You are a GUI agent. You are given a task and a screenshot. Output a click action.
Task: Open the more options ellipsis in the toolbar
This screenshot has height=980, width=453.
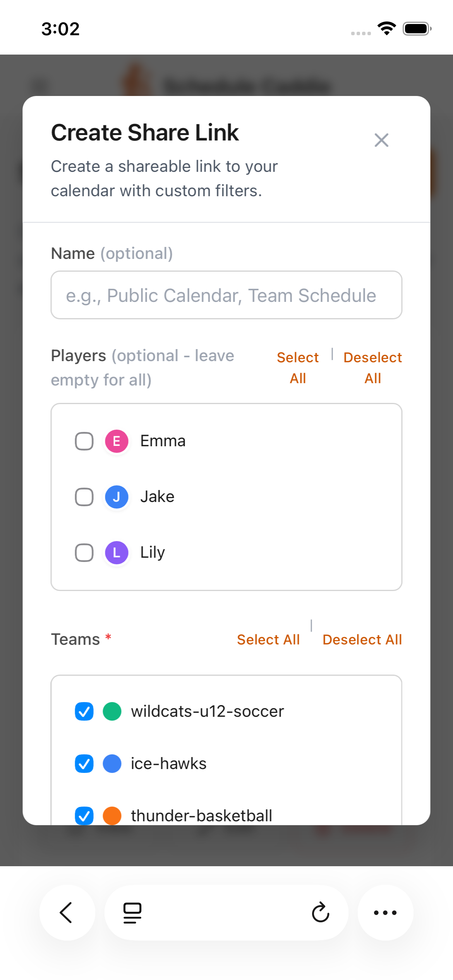pyautogui.click(x=385, y=913)
